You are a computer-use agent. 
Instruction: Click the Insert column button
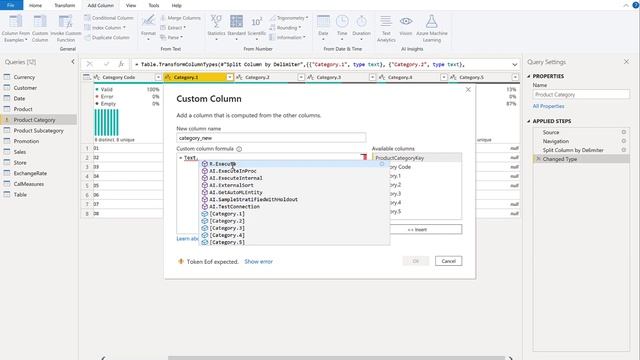(426, 229)
